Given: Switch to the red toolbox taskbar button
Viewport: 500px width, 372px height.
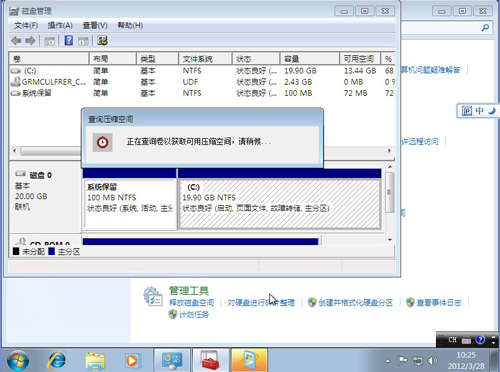Looking at the screenshot, I should click(211, 360).
